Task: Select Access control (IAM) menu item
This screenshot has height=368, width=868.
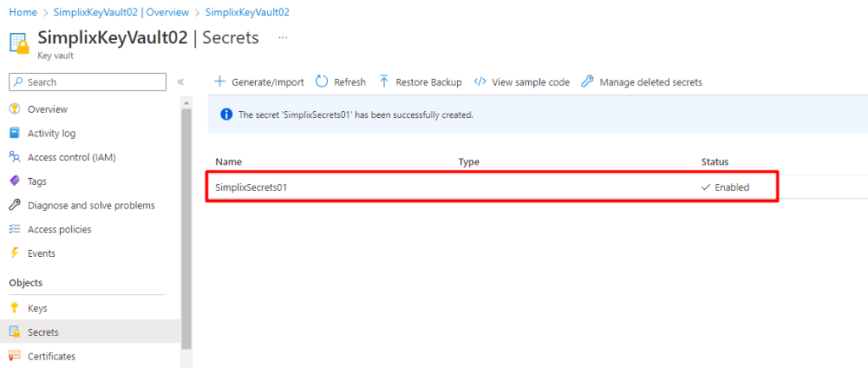Action: tap(71, 157)
